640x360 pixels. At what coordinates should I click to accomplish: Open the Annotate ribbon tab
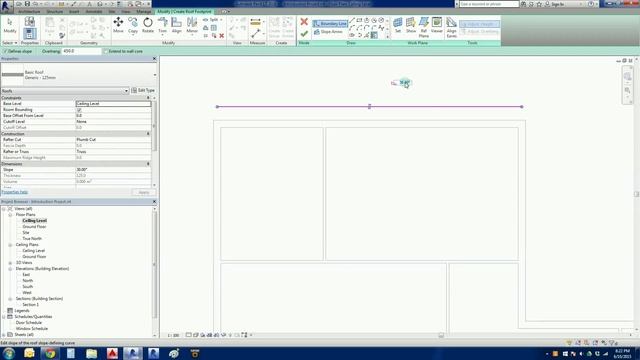click(x=94, y=11)
